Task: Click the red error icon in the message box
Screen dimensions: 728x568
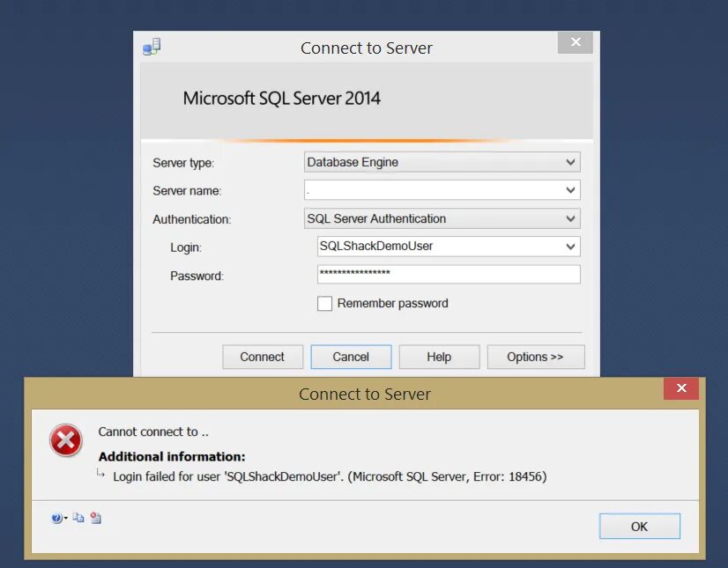Action: pos(66,440)
